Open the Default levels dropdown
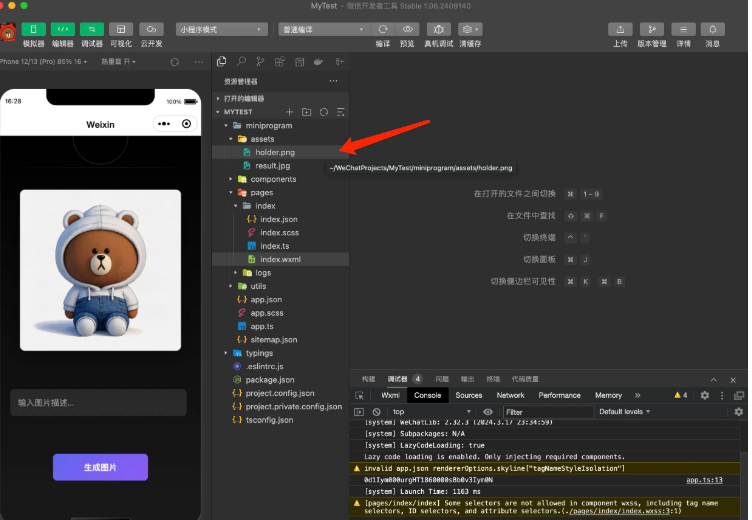This screenshot has height=520, width=752. [x=624, y=412]
